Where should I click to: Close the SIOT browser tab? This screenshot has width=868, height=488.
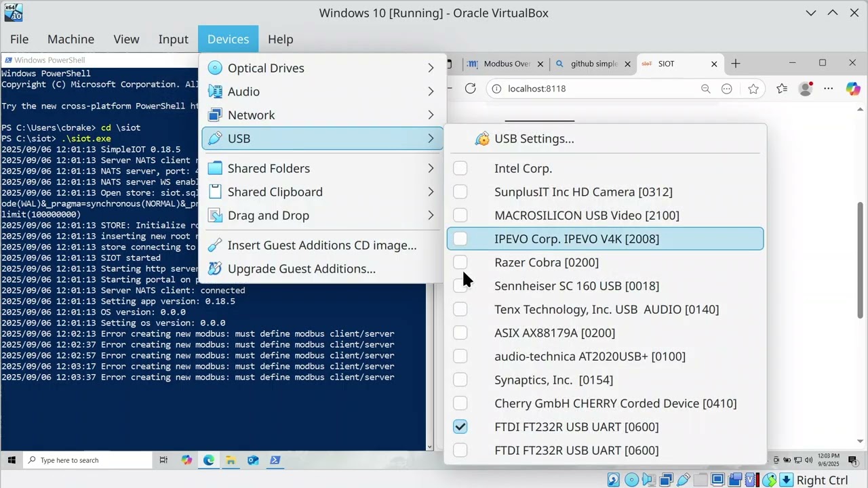click(x=714, y=64)
